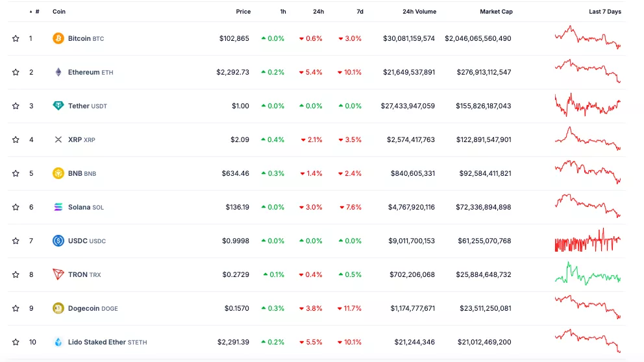The image size is (644, 362).
Task: Sort by Market Cap column header
Action: pos(496,12)
